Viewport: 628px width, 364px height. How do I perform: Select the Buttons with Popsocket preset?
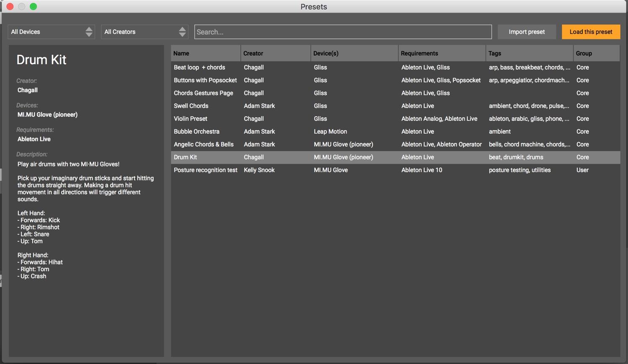(x=395, y=80)
